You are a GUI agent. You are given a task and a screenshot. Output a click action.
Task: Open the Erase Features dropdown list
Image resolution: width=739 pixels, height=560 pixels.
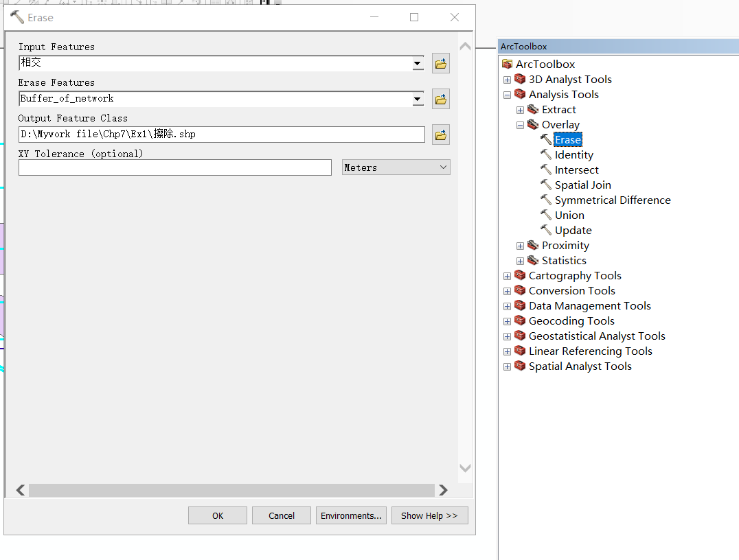point(418,99)
